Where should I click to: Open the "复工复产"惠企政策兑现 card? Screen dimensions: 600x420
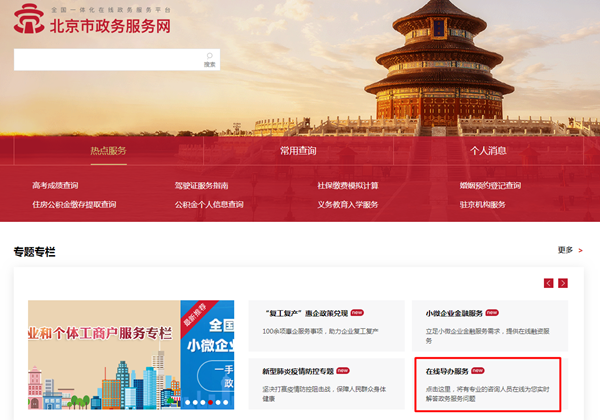pyautogui.click(x=320, y=320)
